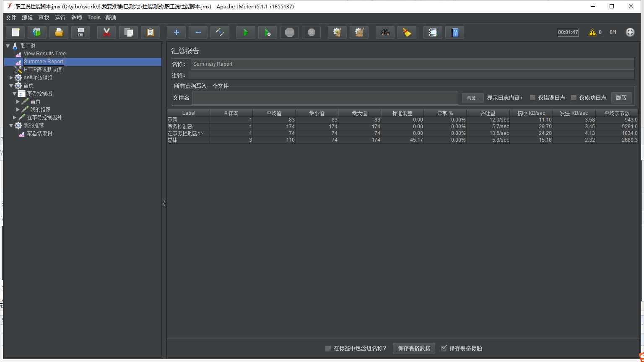Open Search with binoculars icon
644x362 pixels.
tap(385, 32)
